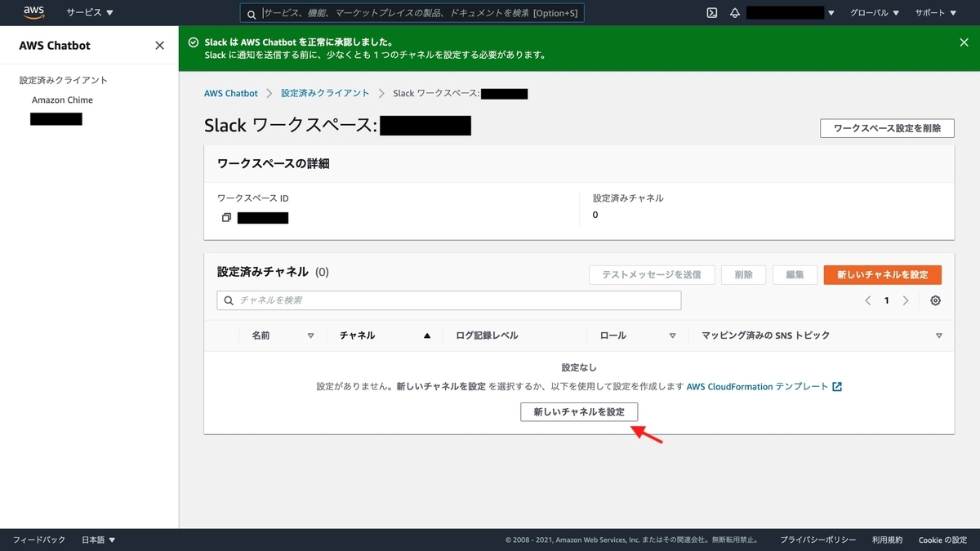The height and width of the screenshot is (551, 980).
Task: Click the green success check icon
Action: pyautogui.click(x=193, y=42)
